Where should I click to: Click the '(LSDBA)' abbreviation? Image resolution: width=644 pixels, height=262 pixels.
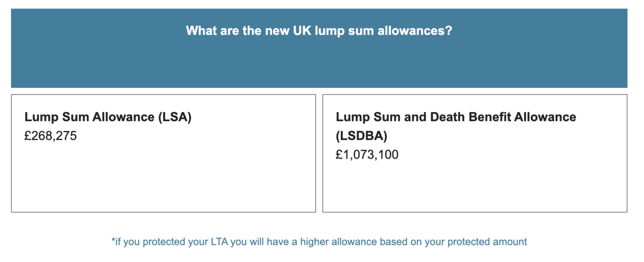pos(361,136)
